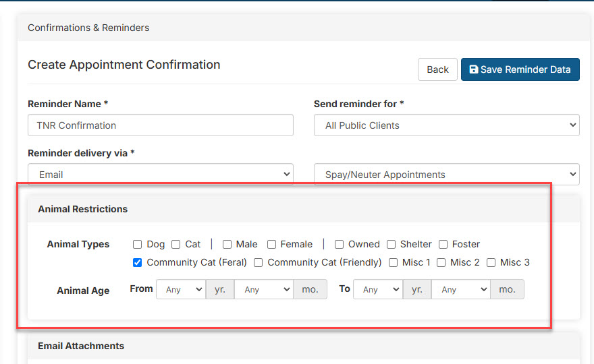
Task: Tick the Misc 3 checkbox
Action: [x=491, y=263]
